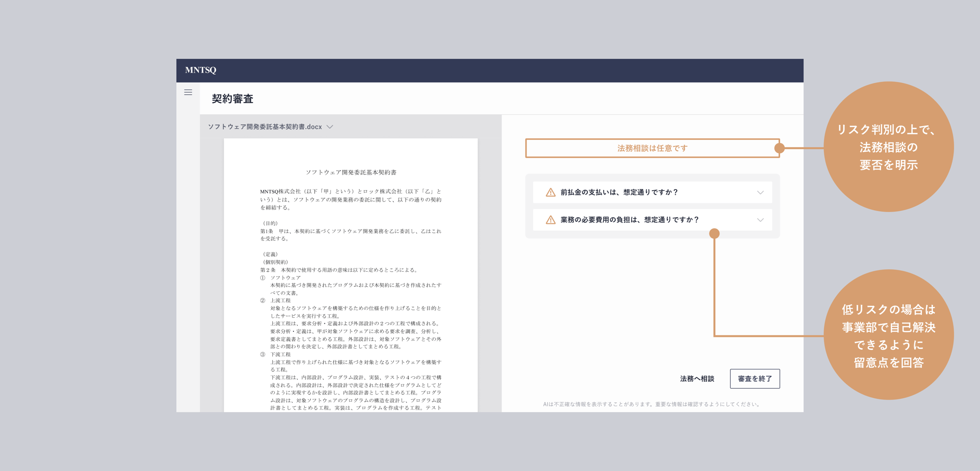Image resolution: width=980 pixels, height=471 pixels.
Task: Click the 第1条 目的 clause in the document
Action: pyautogui.click(x=351, y=231)
